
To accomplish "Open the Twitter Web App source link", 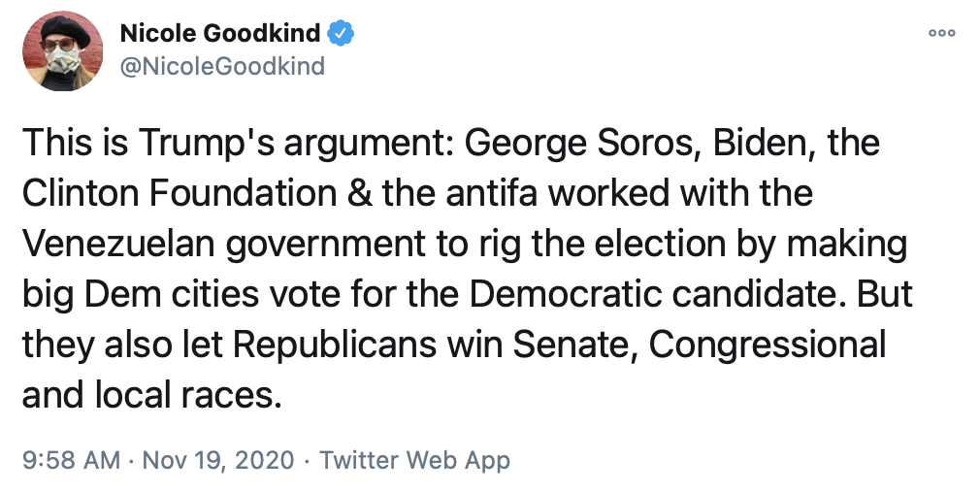I will (x=414, y=459).
